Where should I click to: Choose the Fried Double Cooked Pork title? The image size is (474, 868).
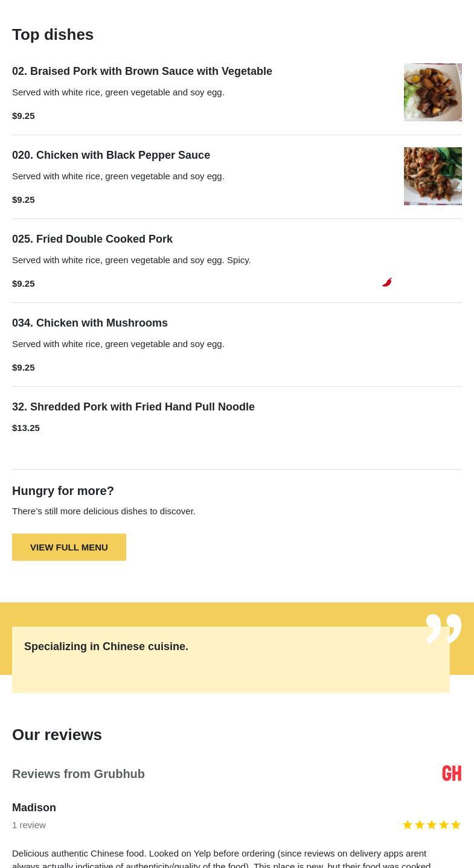92,239
